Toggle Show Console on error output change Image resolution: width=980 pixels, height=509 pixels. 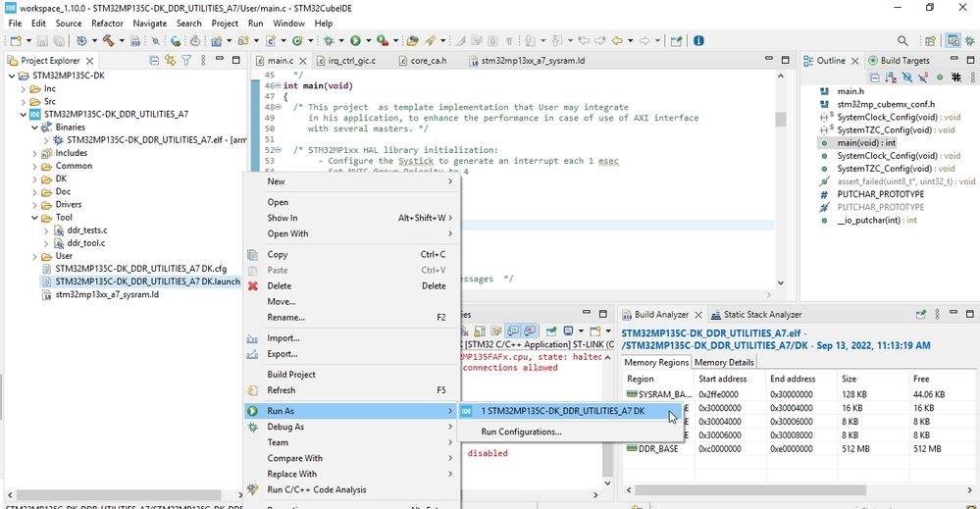pos(530,331)
